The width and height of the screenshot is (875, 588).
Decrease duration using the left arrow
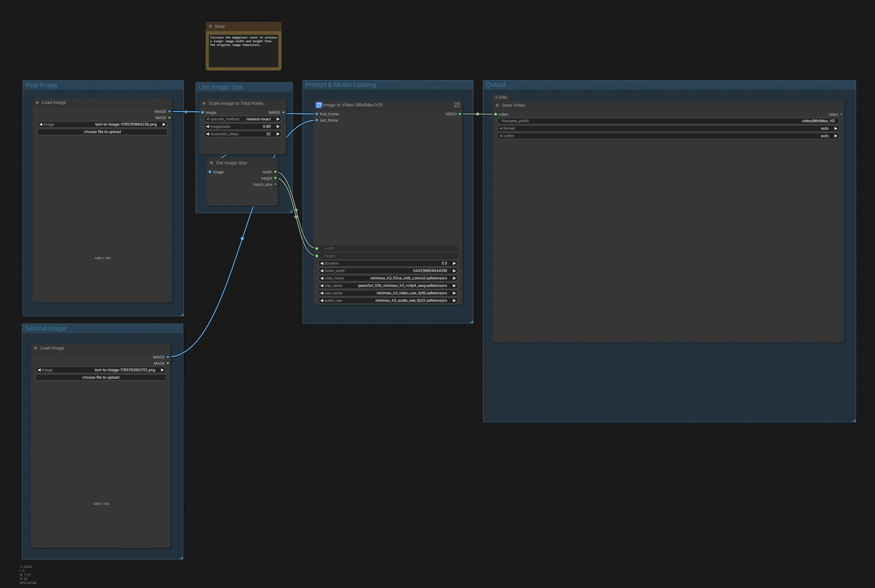(321, 263)
